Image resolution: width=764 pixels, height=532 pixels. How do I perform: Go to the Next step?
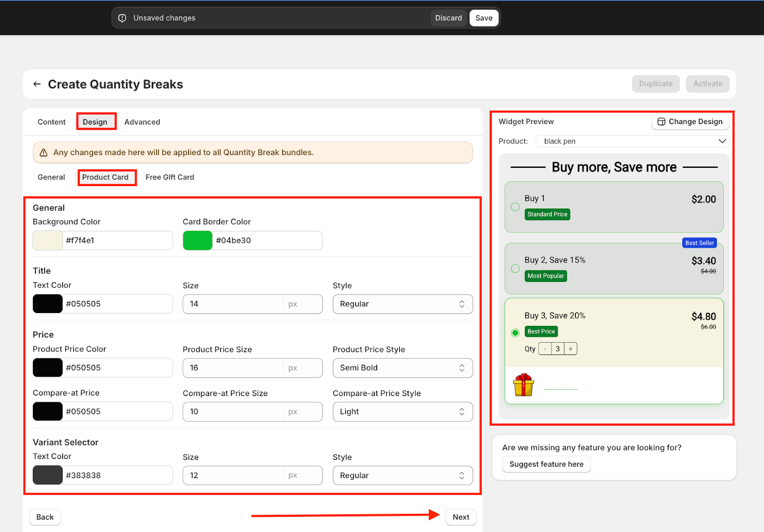point(461,517)
